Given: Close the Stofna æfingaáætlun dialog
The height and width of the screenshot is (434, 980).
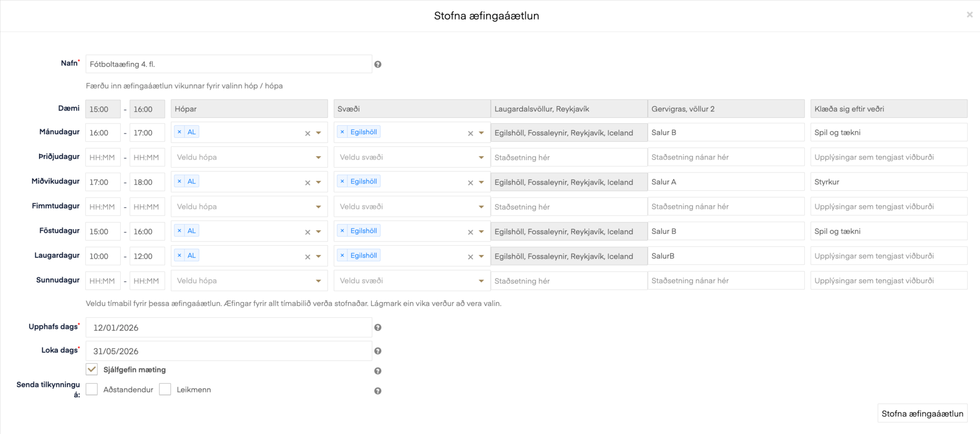Looking at the screenshot, I should point(969,15).
